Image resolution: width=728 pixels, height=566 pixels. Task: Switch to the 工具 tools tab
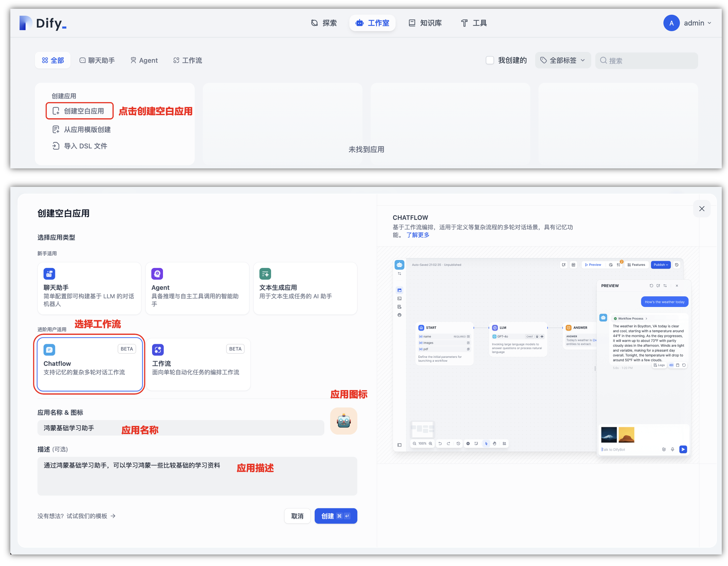click(x=474, y=23)
